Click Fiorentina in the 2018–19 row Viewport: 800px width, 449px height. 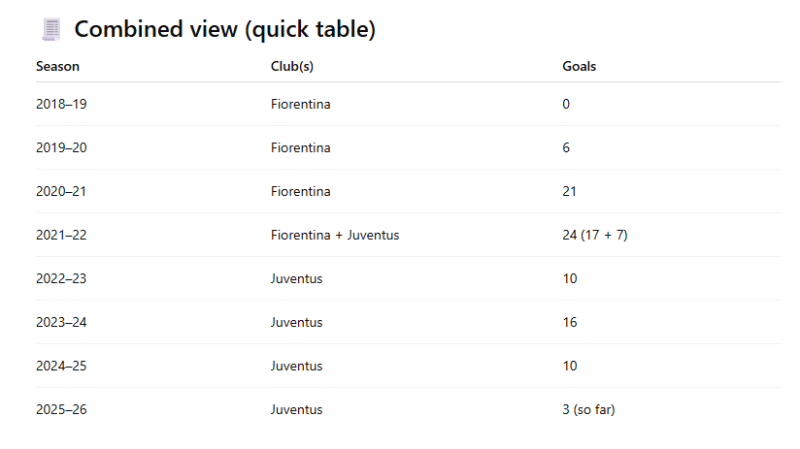[x=301, y=104]
